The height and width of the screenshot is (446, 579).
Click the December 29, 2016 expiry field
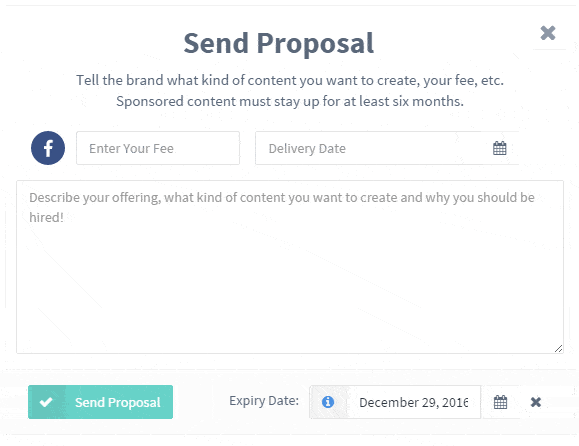click(x=414, y=402)
